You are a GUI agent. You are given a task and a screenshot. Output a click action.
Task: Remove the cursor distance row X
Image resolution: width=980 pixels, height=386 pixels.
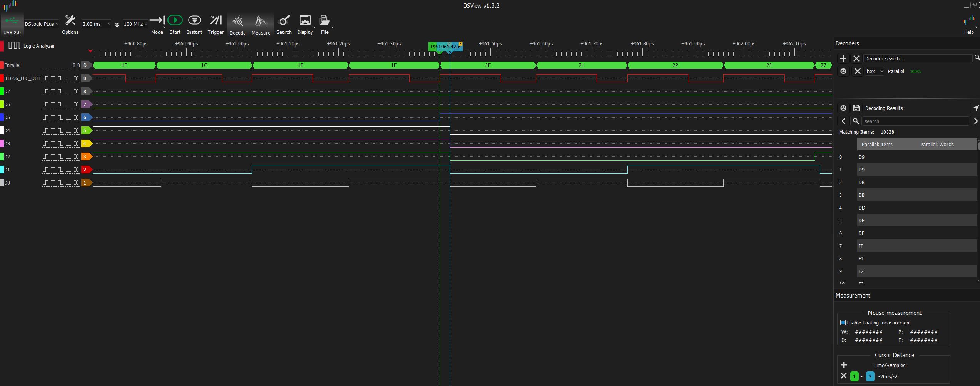point(844,376)
